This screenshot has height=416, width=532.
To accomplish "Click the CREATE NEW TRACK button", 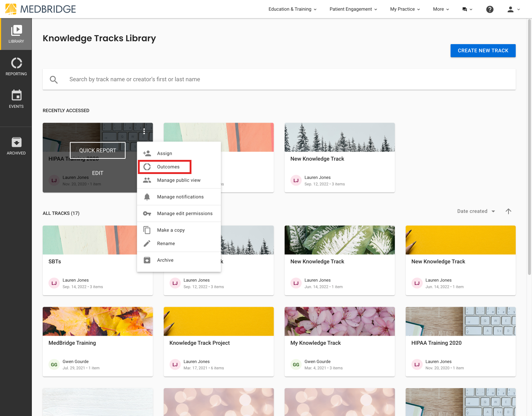I will pos(483,51).
